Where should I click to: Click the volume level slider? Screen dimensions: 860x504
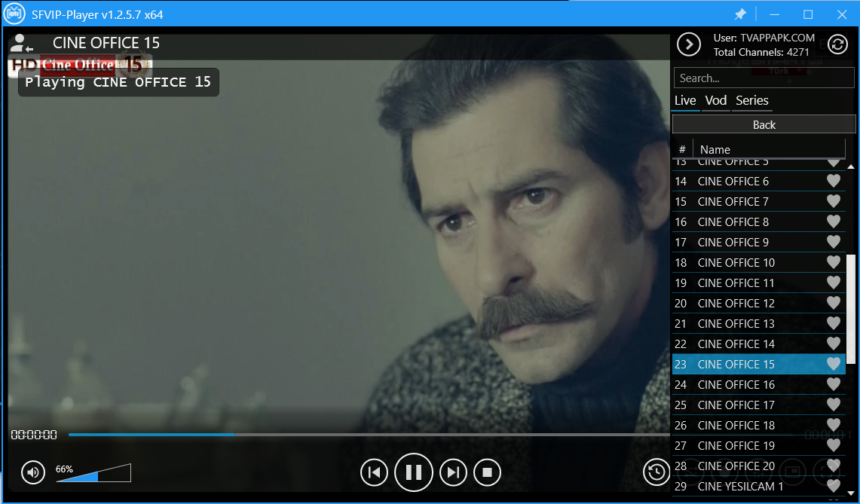pyautogui.click(x=93, y=474)
